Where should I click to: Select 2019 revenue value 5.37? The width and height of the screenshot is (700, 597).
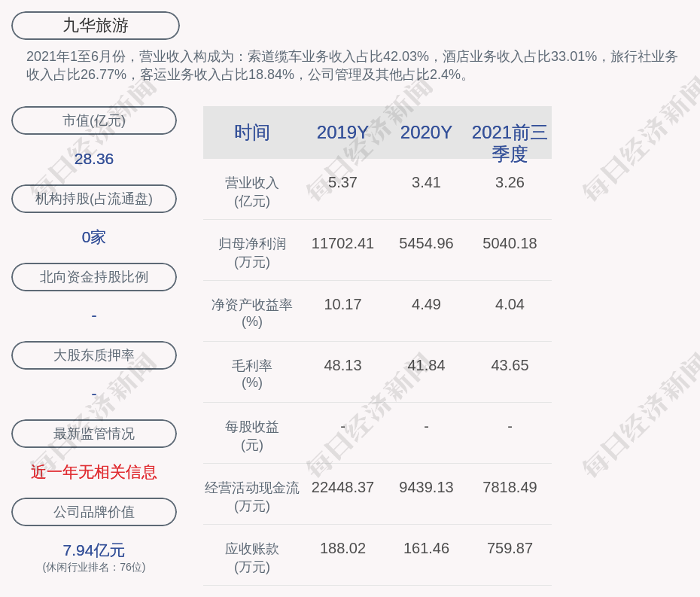pyautogui.click(x=342, y=182)
